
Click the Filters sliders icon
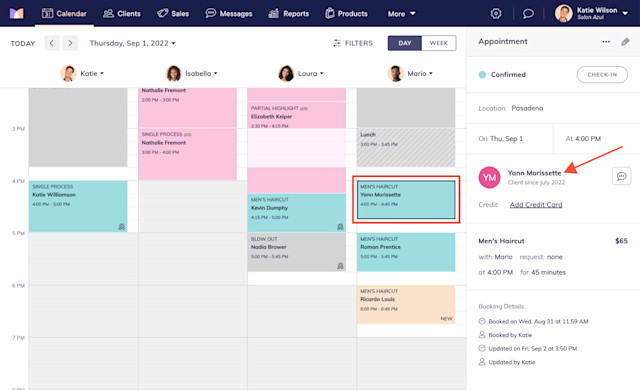click(337, 43)
